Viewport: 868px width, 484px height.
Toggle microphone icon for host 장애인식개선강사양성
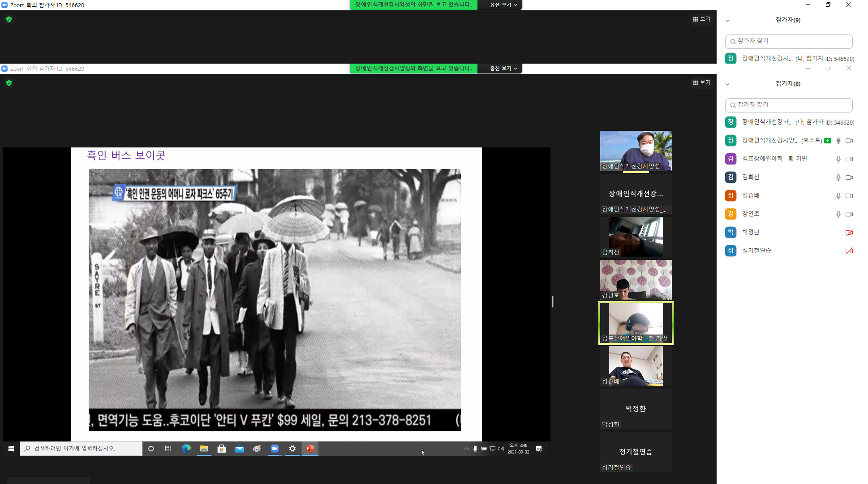pos(838,141)
